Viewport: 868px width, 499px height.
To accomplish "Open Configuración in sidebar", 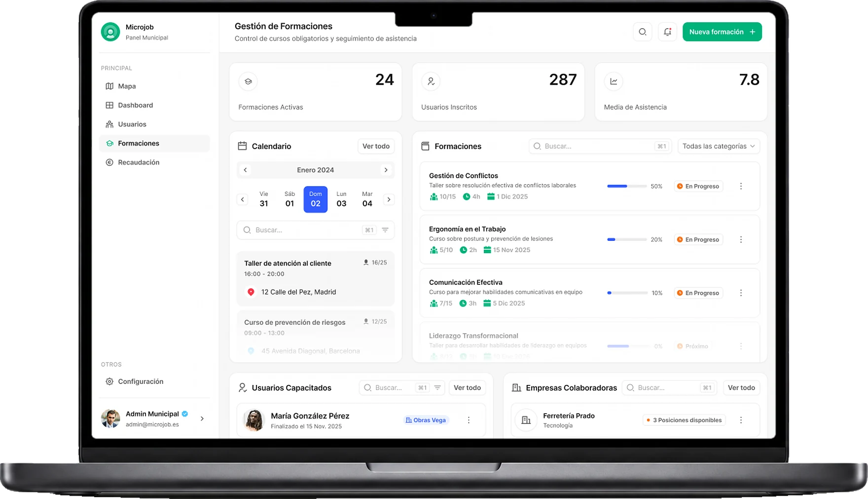I will click(154, 382).
